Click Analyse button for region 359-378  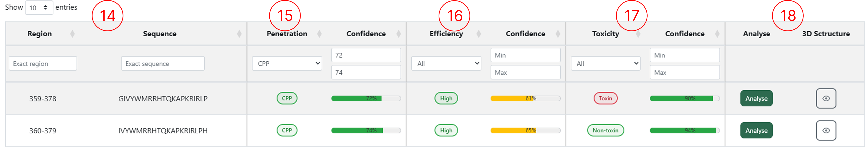756,99
